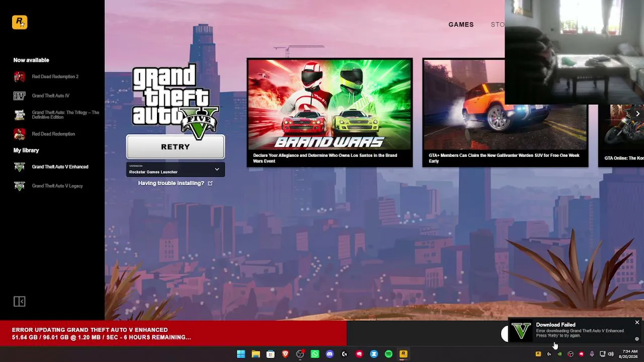Dismiss the Download Failed notification
Screen dimensions: 644x362
pos(637,322)
